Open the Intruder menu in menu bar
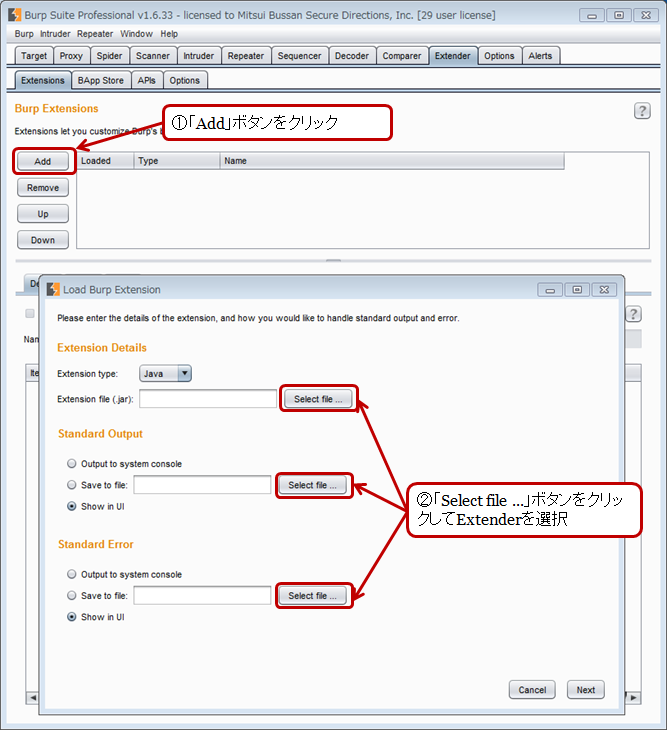 click(x=55, y=34)
